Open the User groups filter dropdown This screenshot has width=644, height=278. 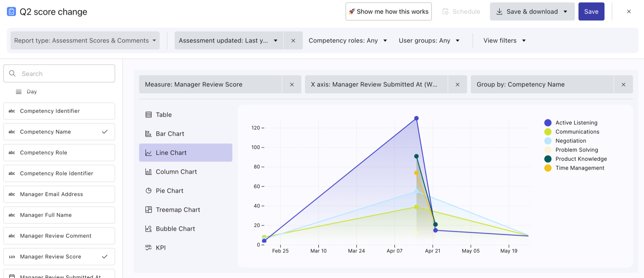point(429,41)
